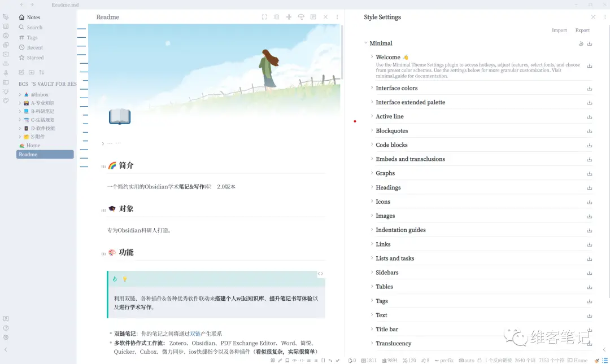Open more options for Readme pane
610x364 pixels.
[x=337, y=17]
